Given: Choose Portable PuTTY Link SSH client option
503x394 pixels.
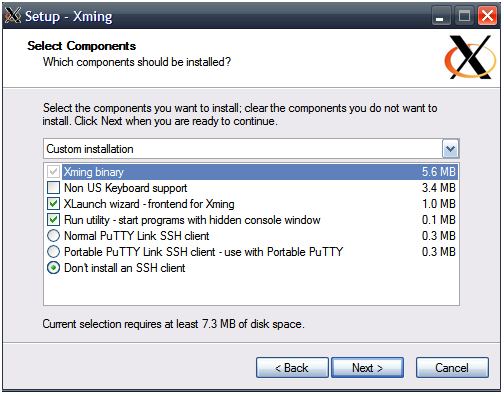Looking at the screenshot, I should click(53, 252).
